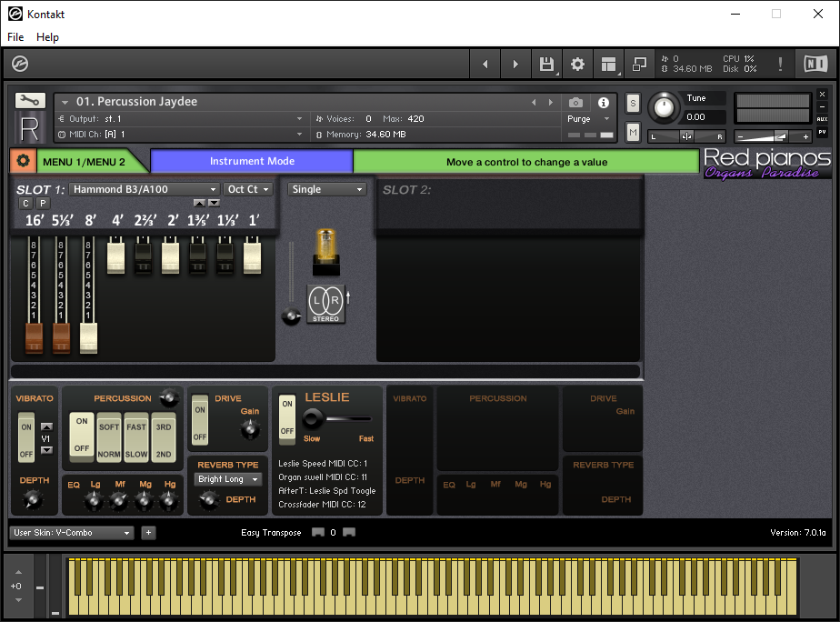Click the Tune knob
The width and height of the screenshot is (840, 622).
coord(664,107)
